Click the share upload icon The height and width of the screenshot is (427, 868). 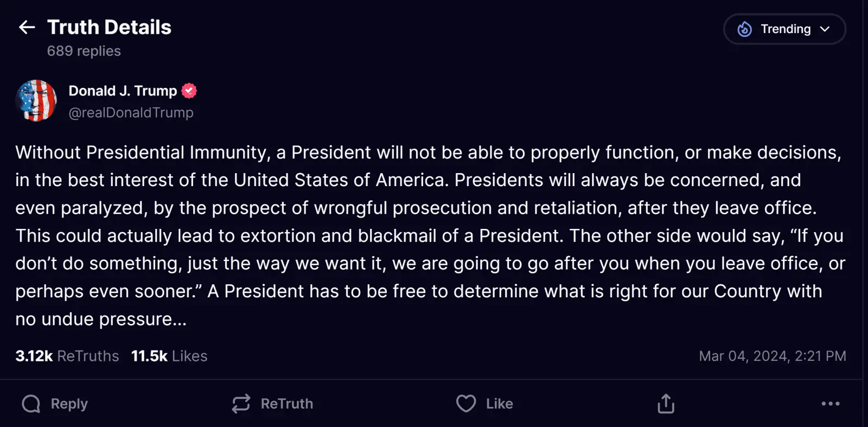coord(666,404)
